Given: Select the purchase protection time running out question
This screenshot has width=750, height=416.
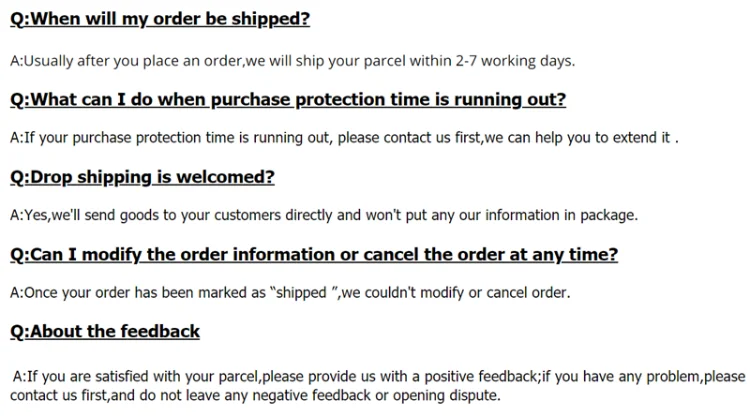Looking at the screenshot, I should click(288, 99).
